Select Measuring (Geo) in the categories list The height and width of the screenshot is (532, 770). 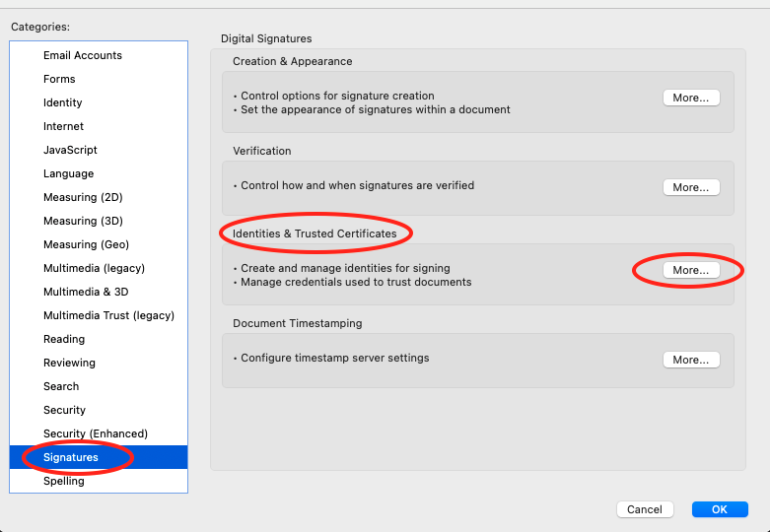coord(99,244)
